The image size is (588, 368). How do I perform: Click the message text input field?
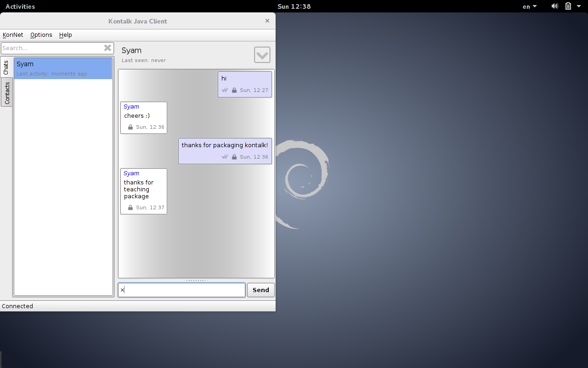(182, 290)
